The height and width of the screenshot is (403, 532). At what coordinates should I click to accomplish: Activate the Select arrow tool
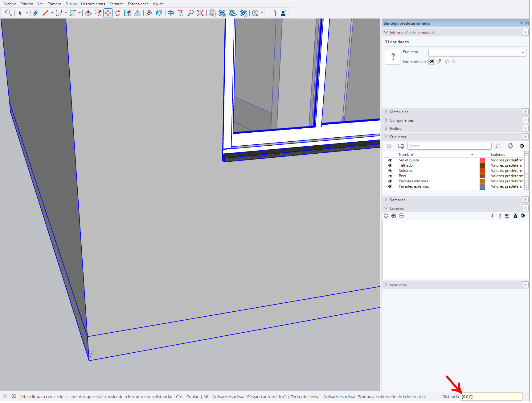20,13
